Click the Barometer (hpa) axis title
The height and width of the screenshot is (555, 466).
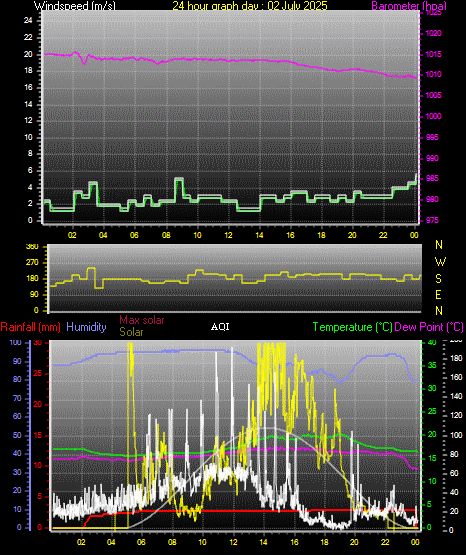409,5
